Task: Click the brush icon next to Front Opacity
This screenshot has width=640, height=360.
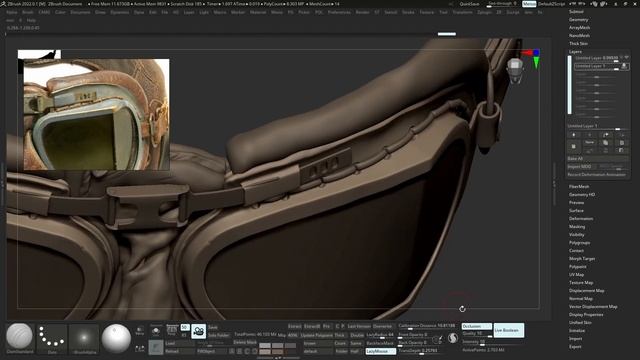Action: click(x=437, y=339)
